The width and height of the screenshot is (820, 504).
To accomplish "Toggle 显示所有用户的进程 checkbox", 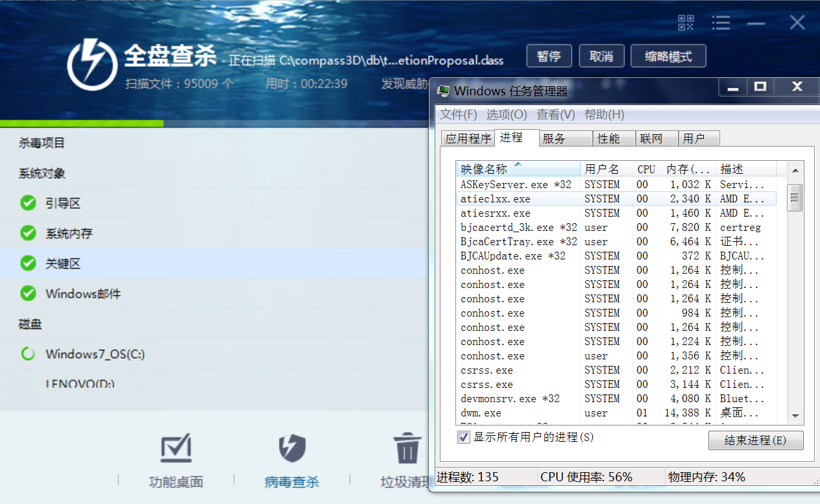I will pyautogui.click(x=464, y=437).
